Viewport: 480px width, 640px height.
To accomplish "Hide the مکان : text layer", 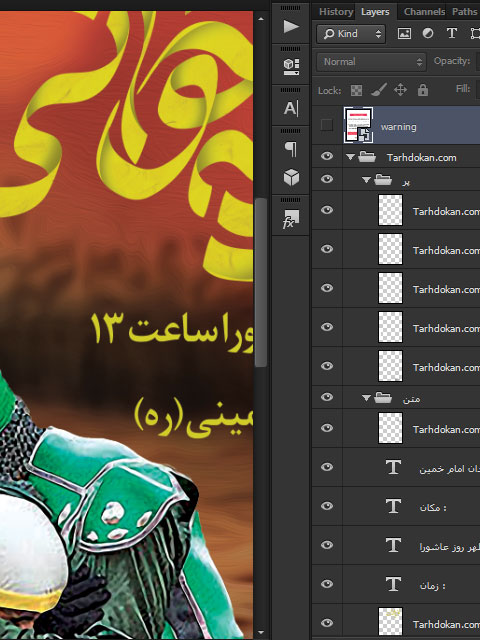I will pos(327,506).
